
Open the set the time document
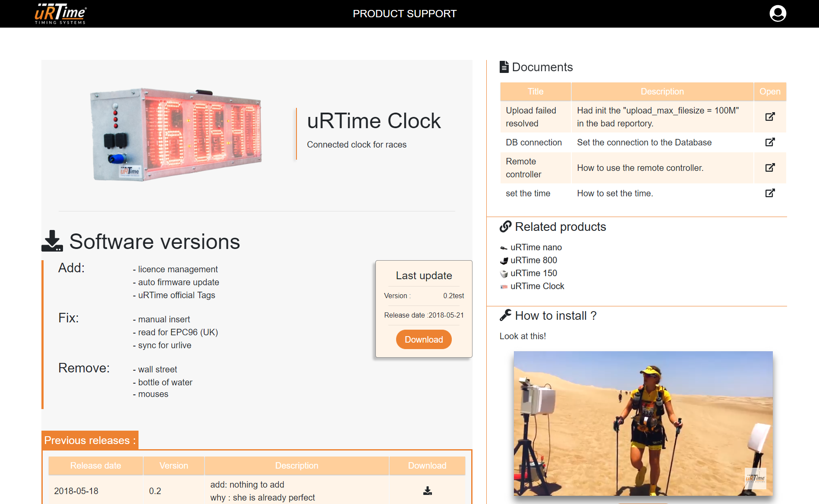770,193
